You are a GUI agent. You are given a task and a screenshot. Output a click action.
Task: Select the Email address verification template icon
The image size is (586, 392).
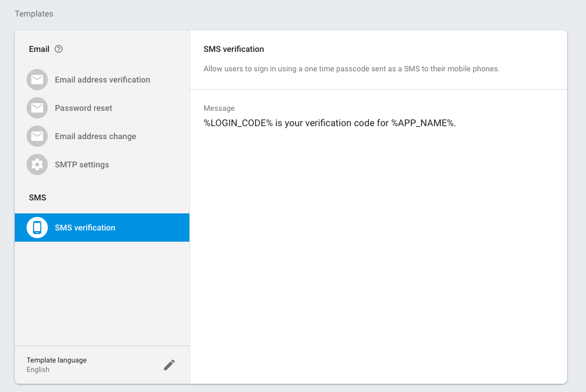(x=37, y=80)
